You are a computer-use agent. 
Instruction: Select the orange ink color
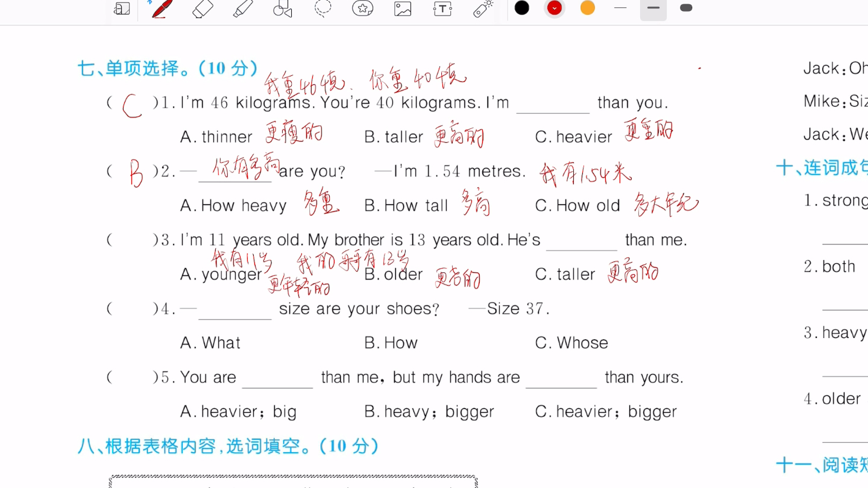587,8
